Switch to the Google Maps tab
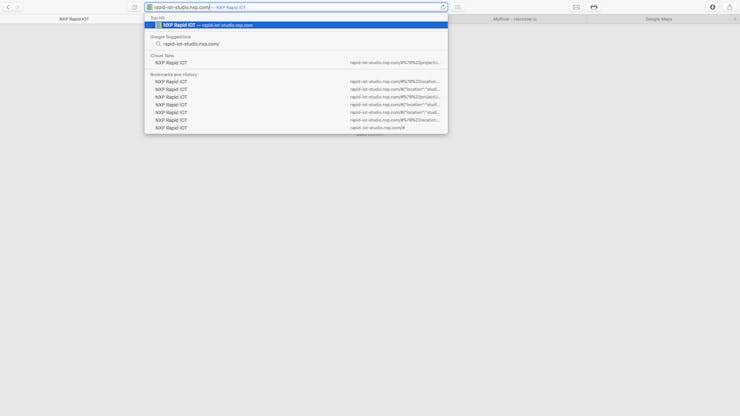 tap(659, 19)
